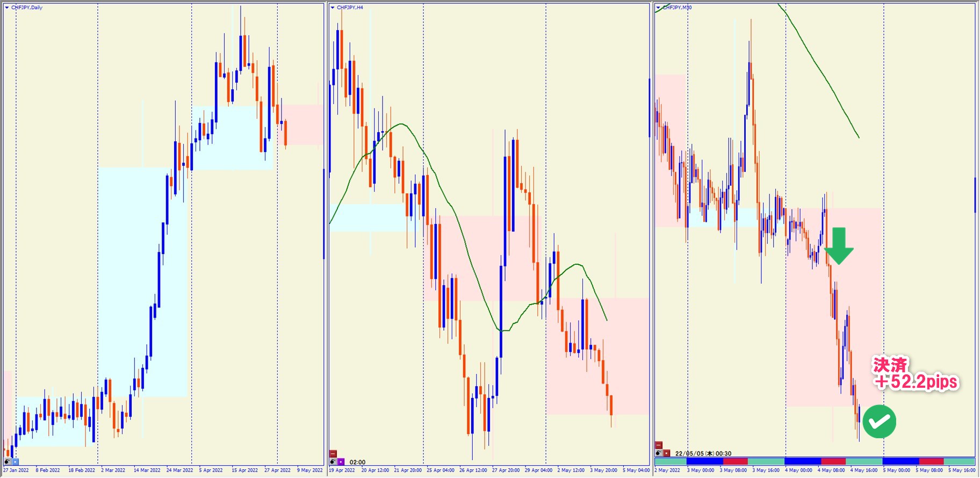Collapse the M30 panel with the red minus button
The height and width of the screenshot is (478, 980).
point(659,445)
